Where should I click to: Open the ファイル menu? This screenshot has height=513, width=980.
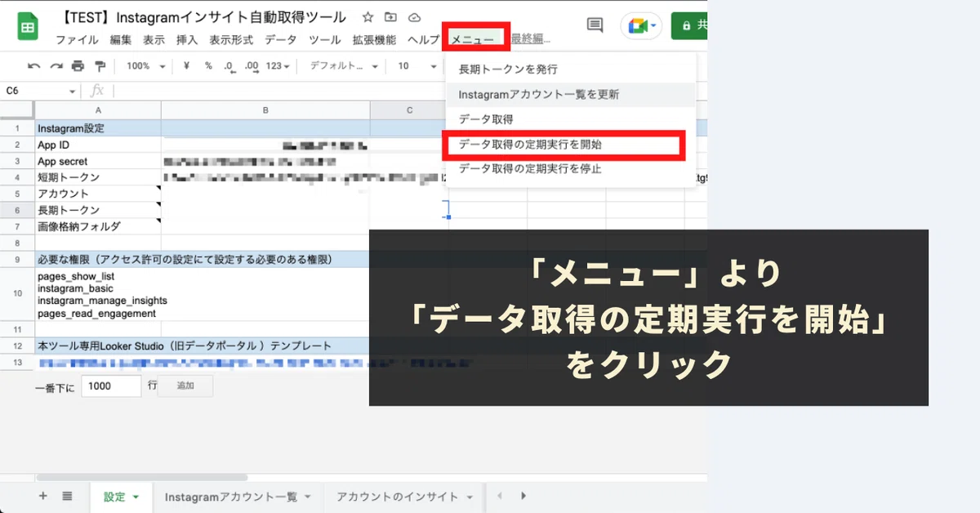(x=77, y=40)
